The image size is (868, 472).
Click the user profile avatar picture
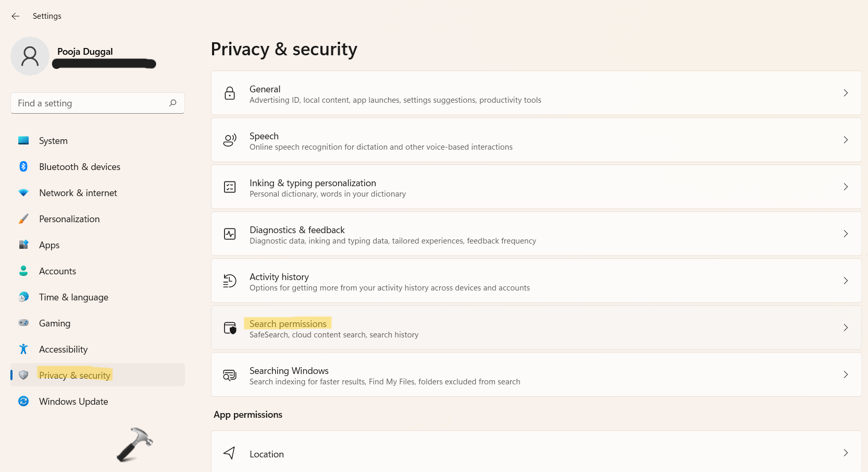30,56
